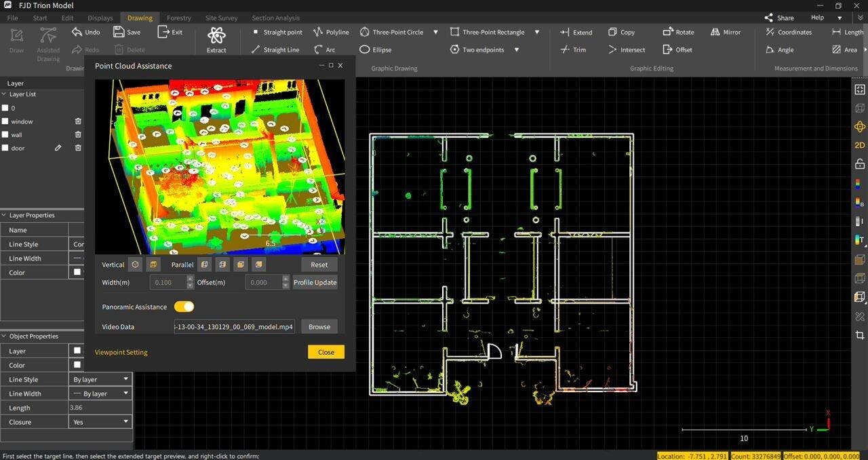Turn off the Panoramic Assistance switch
The width and height of the screenshot is (868, 460).
[x=184, y=307]
